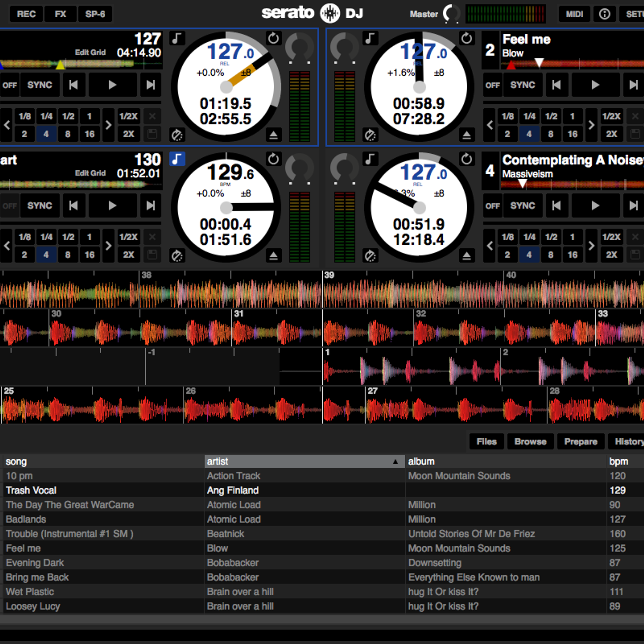Toggle active keylock icon on deck 3
This screenshot has width=644, height=644.
tap(177, 159)
